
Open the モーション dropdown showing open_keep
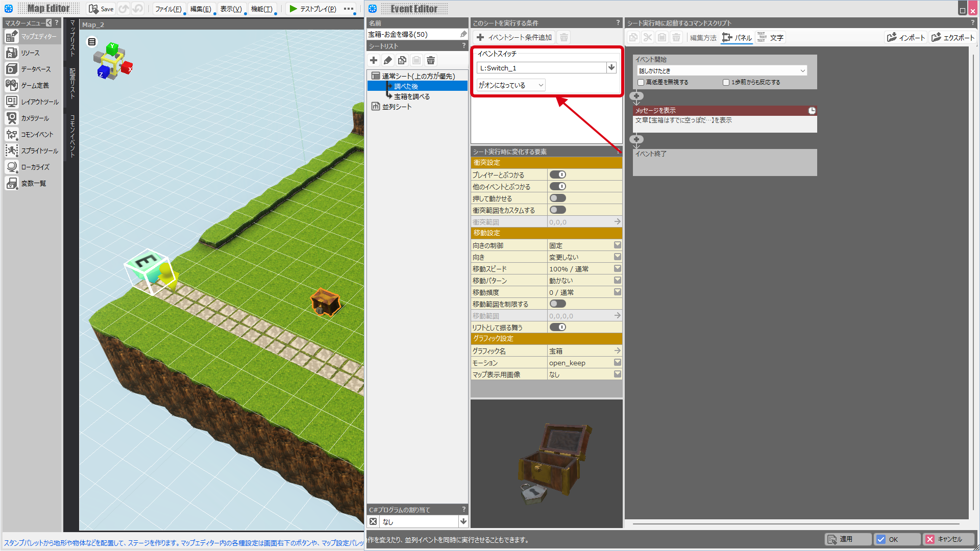[618, 363]
